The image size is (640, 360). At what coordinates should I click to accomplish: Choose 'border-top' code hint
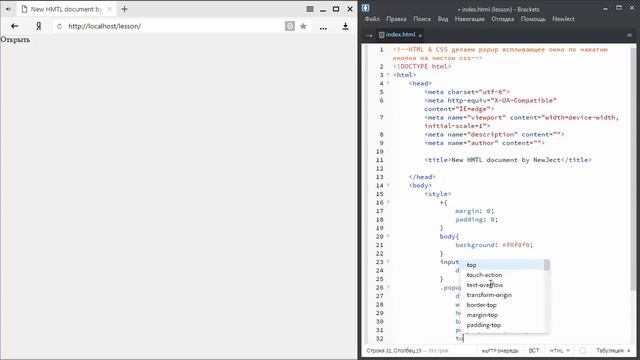pyautogui.click(x=503, y=305)
